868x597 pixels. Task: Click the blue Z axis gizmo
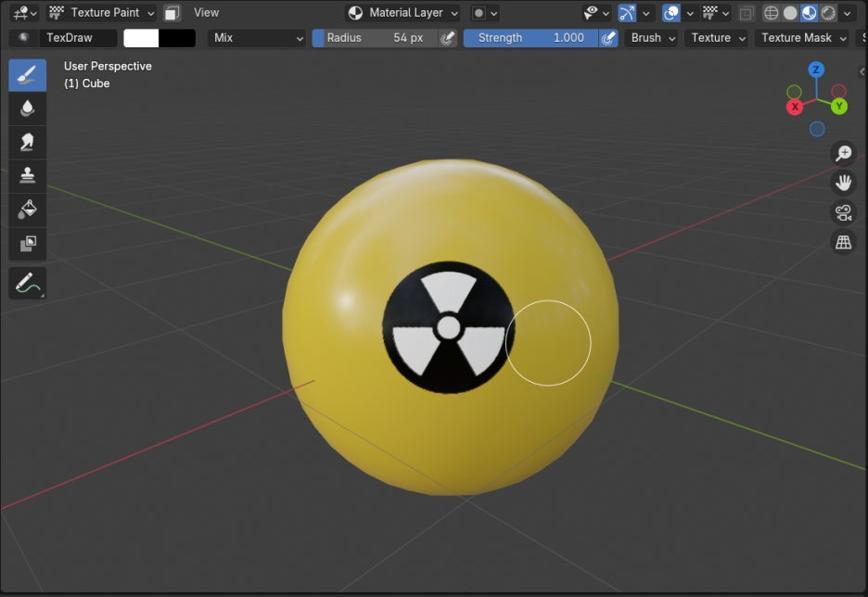[816, 70]
